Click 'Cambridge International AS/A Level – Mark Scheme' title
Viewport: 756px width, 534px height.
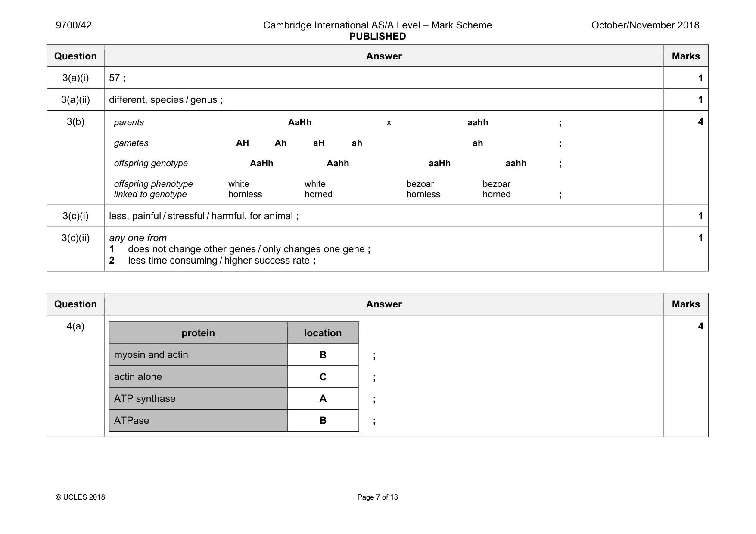377,25
